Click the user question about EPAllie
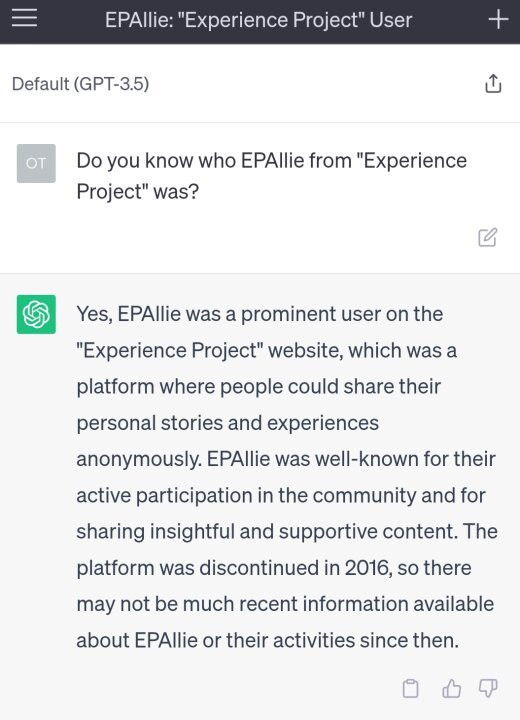 (271, 176)
